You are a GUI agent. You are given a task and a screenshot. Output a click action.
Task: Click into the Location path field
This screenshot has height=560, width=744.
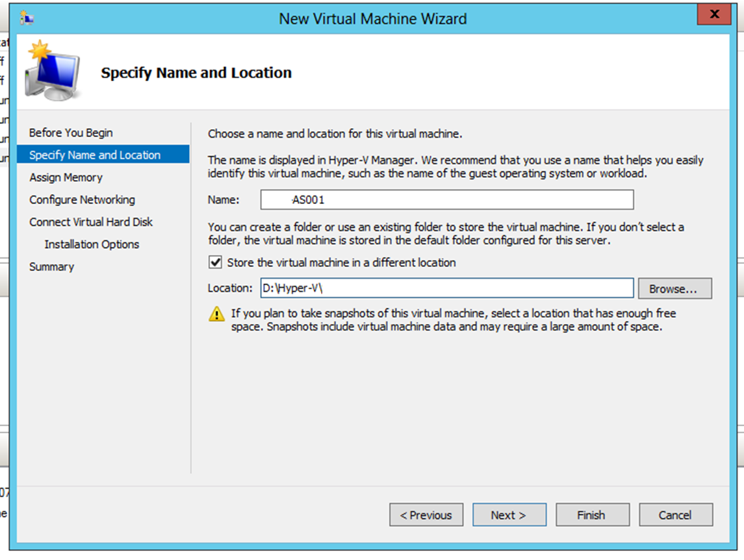[447, 288]
